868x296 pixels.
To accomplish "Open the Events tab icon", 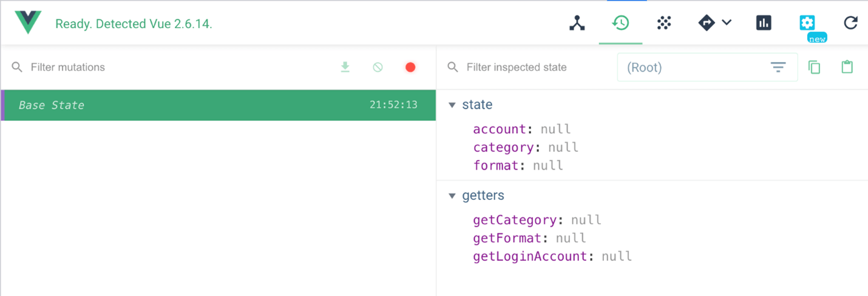I will click(x=664, y=24).
